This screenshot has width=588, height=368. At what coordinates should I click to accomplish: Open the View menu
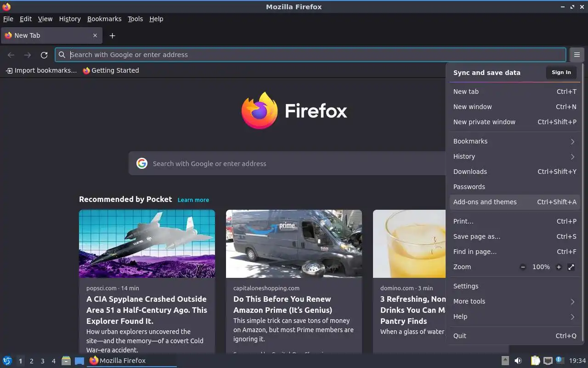pyautogui.click(x=45, y=19)
